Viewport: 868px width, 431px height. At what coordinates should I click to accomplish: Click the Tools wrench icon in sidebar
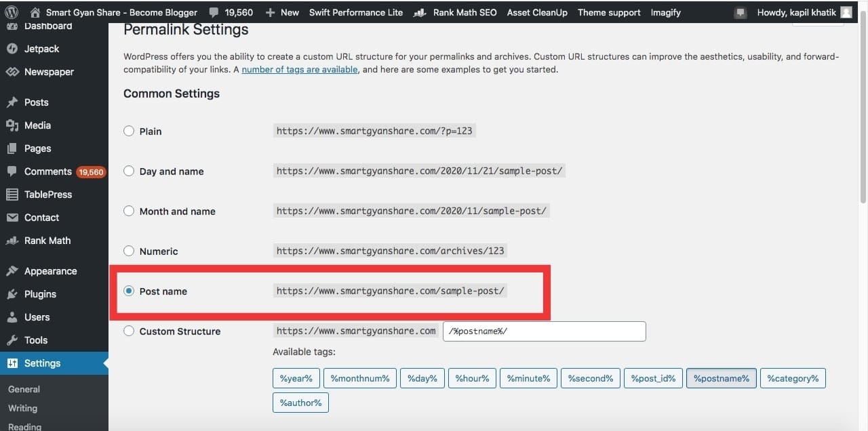(12, 340)
